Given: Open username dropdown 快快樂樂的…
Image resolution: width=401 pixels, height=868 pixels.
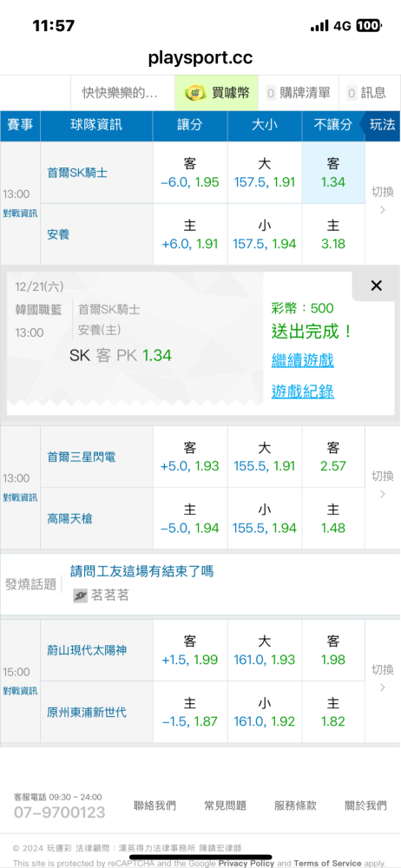Looking at the screenshot, I should coord(120,93).
